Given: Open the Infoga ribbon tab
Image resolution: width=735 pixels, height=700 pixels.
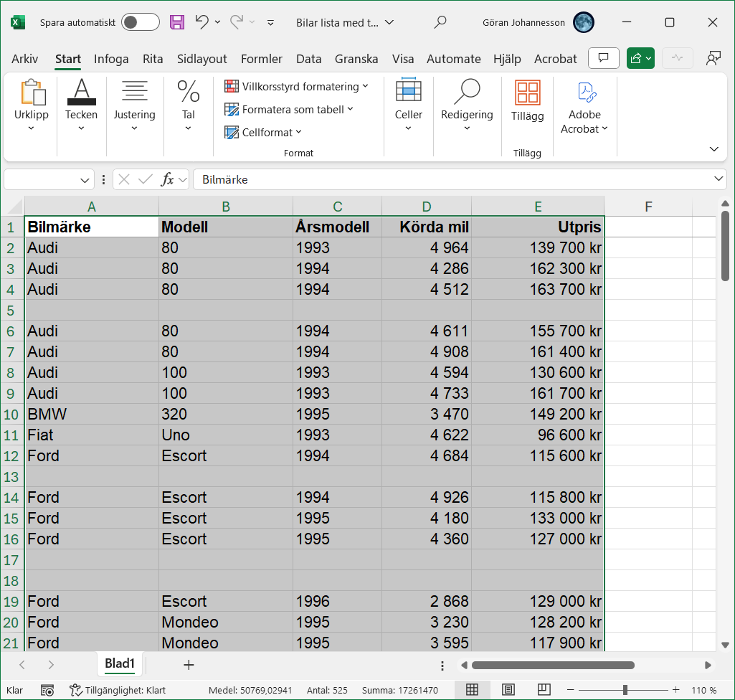Looking at the screenshot, I should [x=111, y=59].
